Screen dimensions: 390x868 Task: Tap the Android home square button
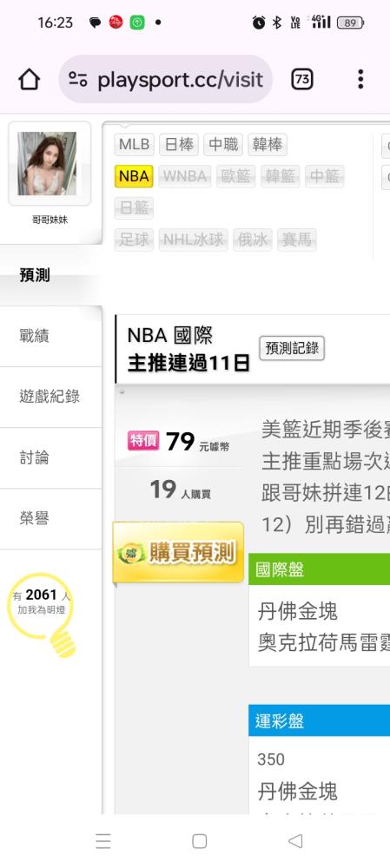click(x=200, y=841)
